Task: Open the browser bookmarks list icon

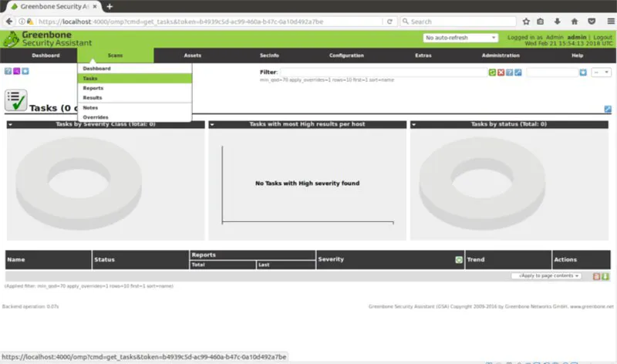Action: (x=541, y=22)
